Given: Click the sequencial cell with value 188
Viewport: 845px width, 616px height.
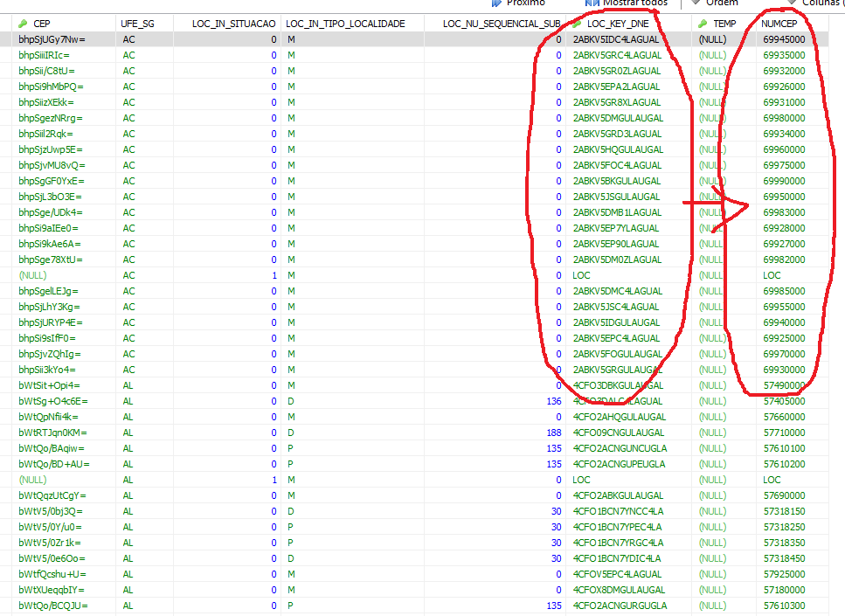Looking at the screenshot, I should [x=553, y=433].
